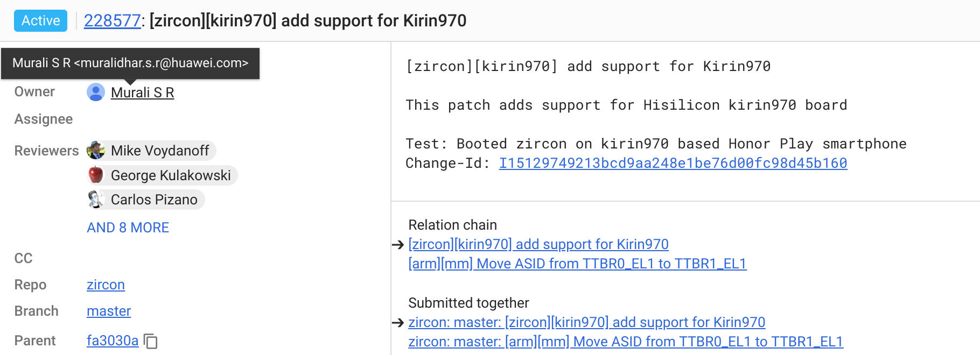Screen dimensions: 980x355
Task: Click Murali S R's owner avatar icon
Action: tap(96, 93)
